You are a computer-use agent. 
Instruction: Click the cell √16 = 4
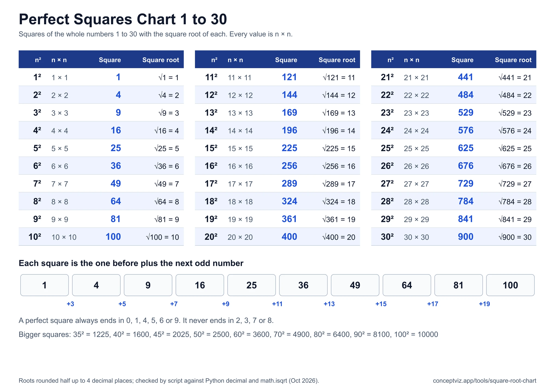point(166,131)
